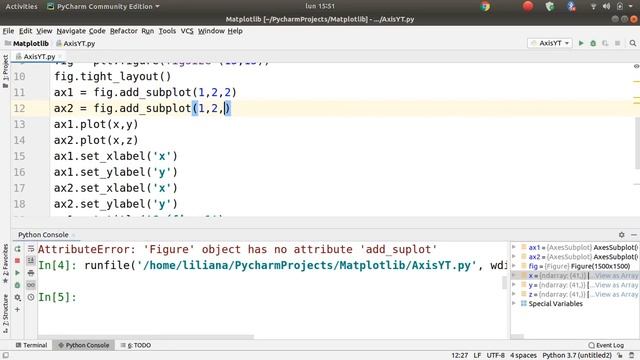The image size is (640, 360).
Task: Click Matplotlib breadcrumb in navigation bar
Action: (x=27, y=43)
